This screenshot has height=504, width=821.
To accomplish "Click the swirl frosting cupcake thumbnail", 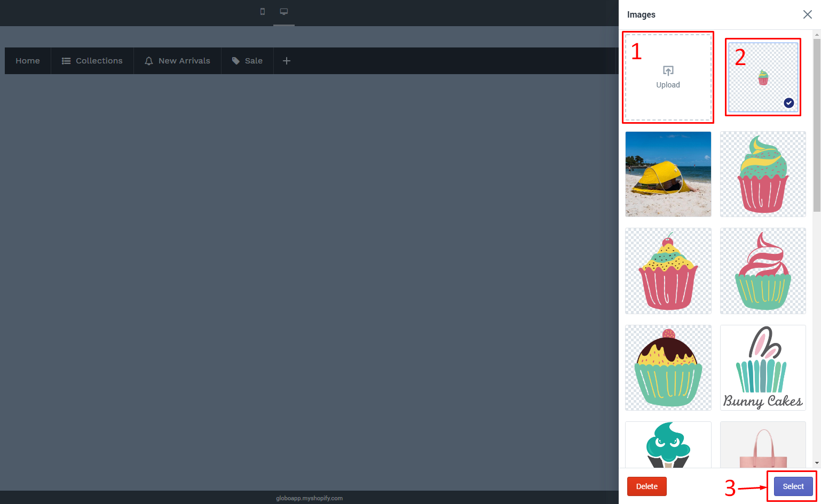I will [763, 271].
